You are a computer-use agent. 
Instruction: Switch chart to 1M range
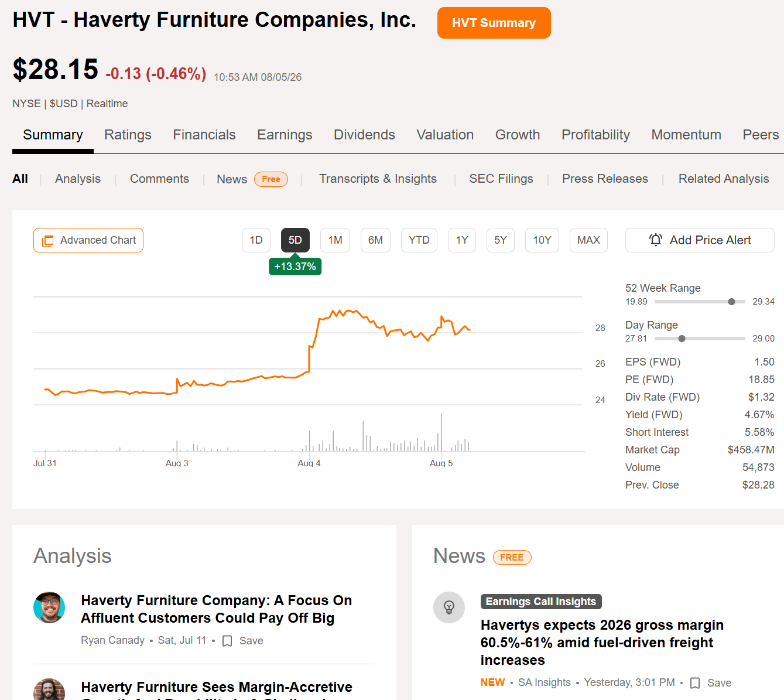pos(335,240)
